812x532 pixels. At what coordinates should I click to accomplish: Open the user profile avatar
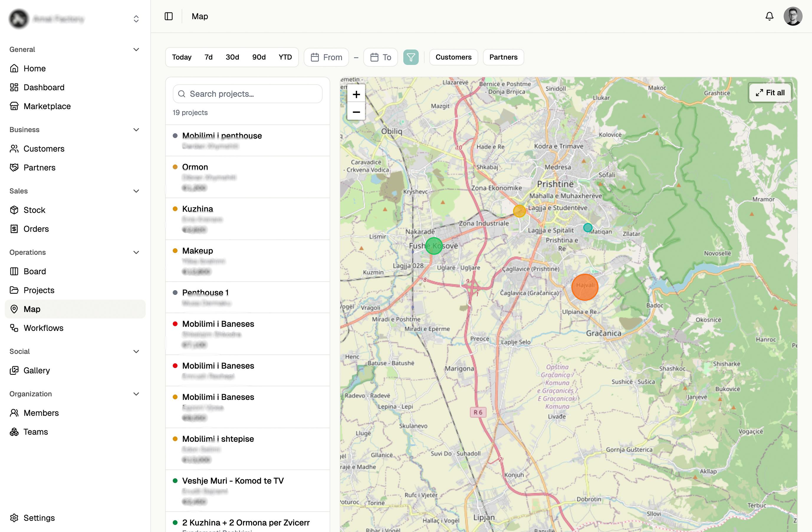pos(793,16)
